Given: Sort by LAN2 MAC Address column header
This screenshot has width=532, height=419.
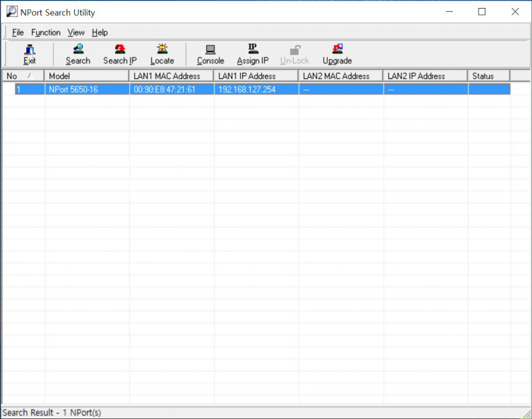Looking at the screenshot, I should (x=341, y=76).
